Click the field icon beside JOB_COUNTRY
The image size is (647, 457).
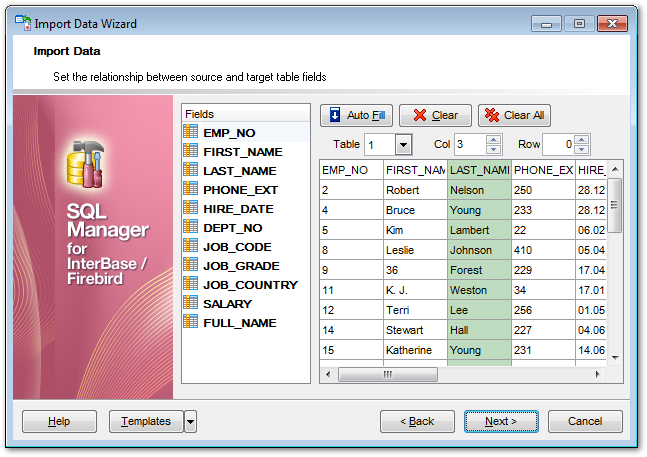click(191, 284)
